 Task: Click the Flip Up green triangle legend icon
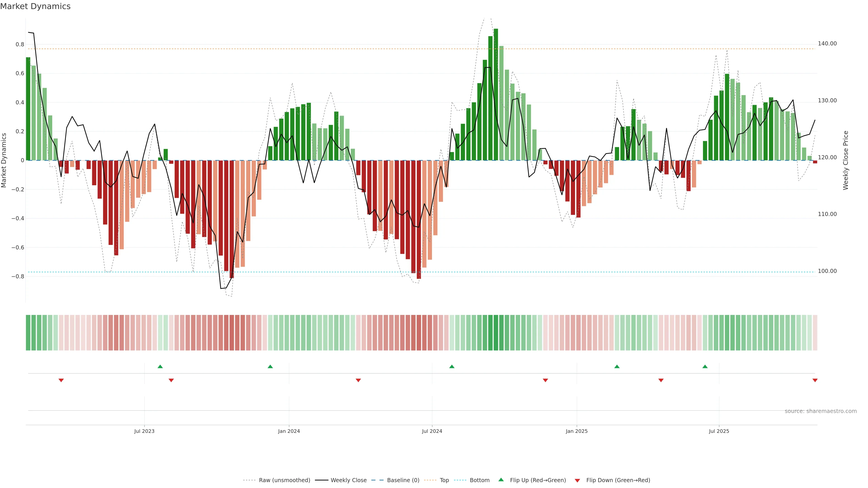click(x=501, y=480)
